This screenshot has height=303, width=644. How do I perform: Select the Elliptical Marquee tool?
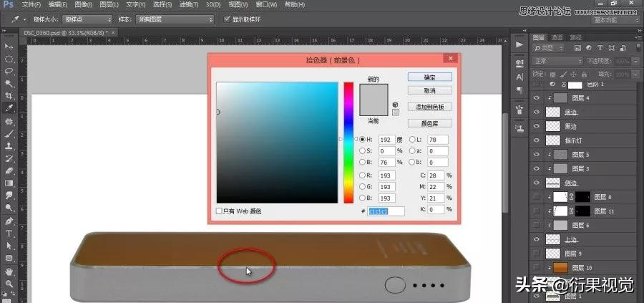tap(9, 59)
